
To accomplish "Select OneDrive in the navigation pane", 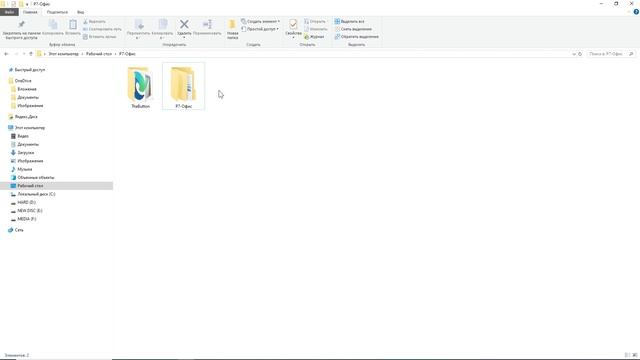I will pos(23,81).
